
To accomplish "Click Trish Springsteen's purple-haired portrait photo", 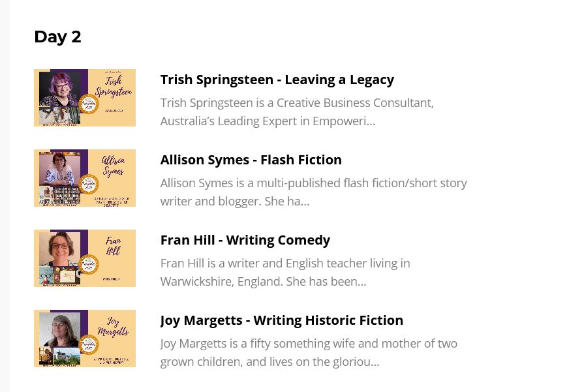I will (x=59, y=89).
